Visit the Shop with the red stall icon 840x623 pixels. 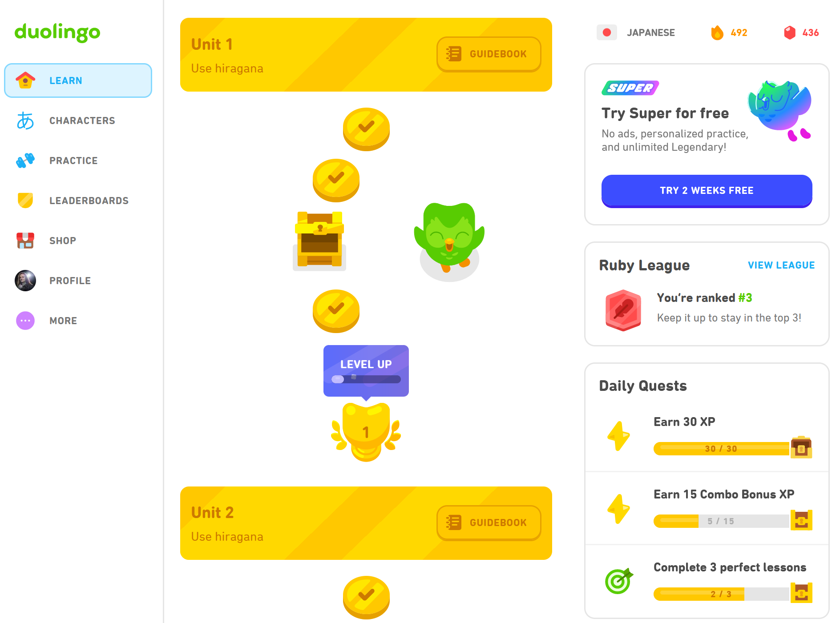[26, 240]
